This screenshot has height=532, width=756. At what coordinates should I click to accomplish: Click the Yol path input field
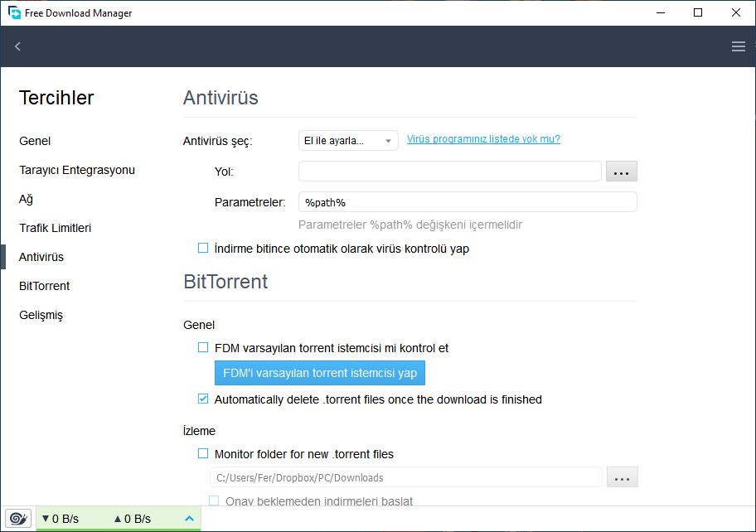tap(450, 172)
